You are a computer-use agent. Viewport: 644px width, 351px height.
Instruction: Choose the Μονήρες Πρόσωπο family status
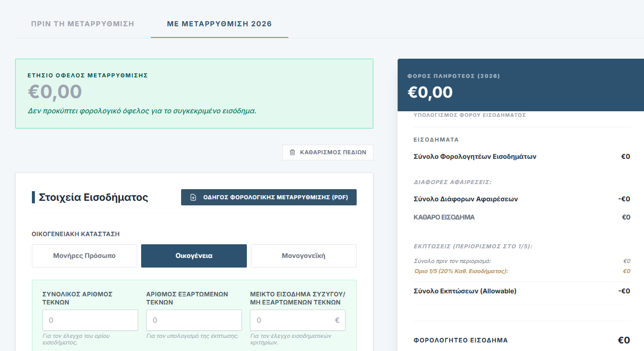pos(84,256)
